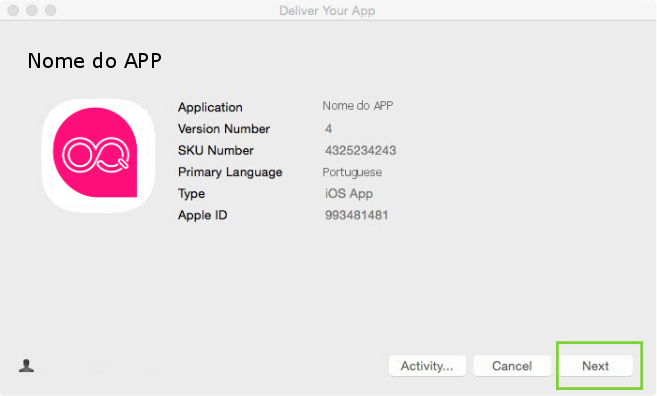Click the user account silhouette icon
657x396 pixels.
[26, 366]
